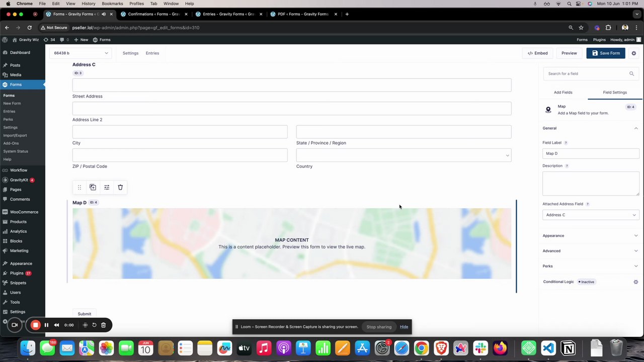Switch to Field Settings tab
Viewport: 644px width, 362px height.
(615, 93)
